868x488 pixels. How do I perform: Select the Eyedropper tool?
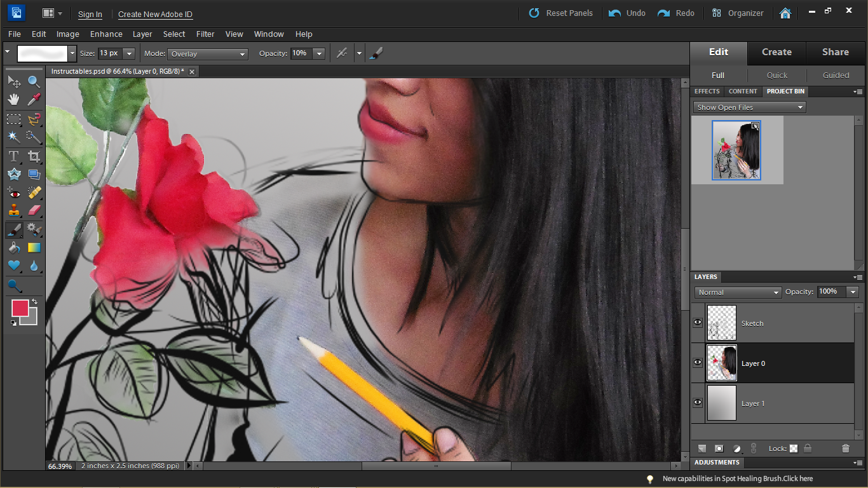tap(34, 100)
